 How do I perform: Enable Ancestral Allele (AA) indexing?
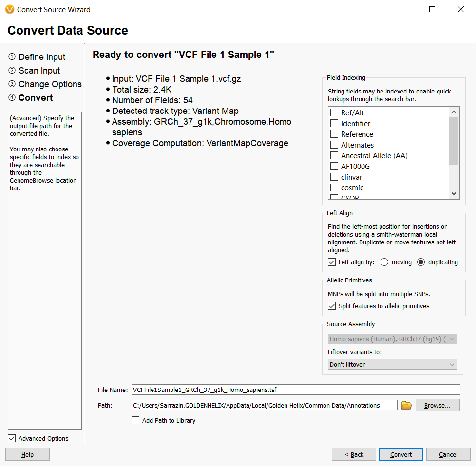334,155
